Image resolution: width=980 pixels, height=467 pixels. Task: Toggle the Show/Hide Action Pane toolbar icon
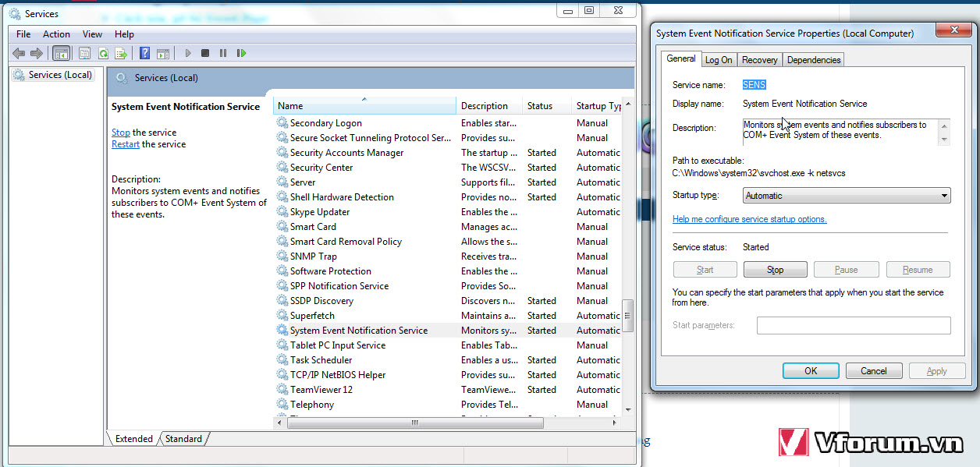pos(163,53)
